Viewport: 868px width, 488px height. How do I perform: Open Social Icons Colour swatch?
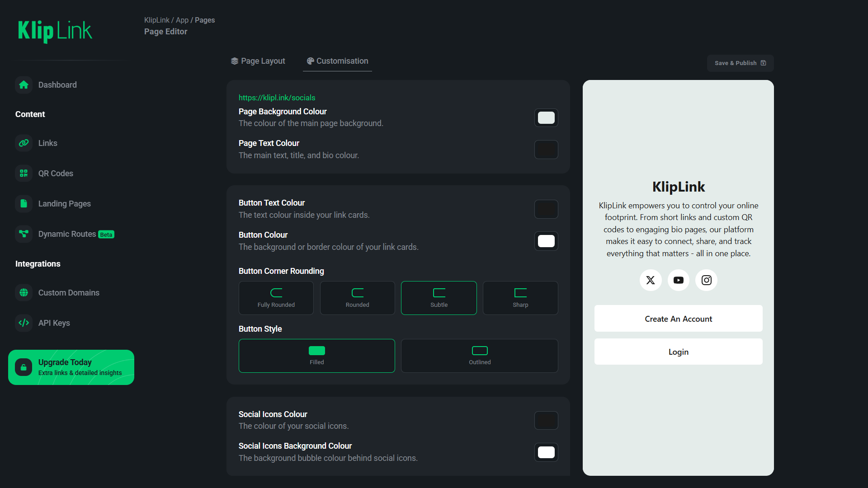[x=546, y=421]
